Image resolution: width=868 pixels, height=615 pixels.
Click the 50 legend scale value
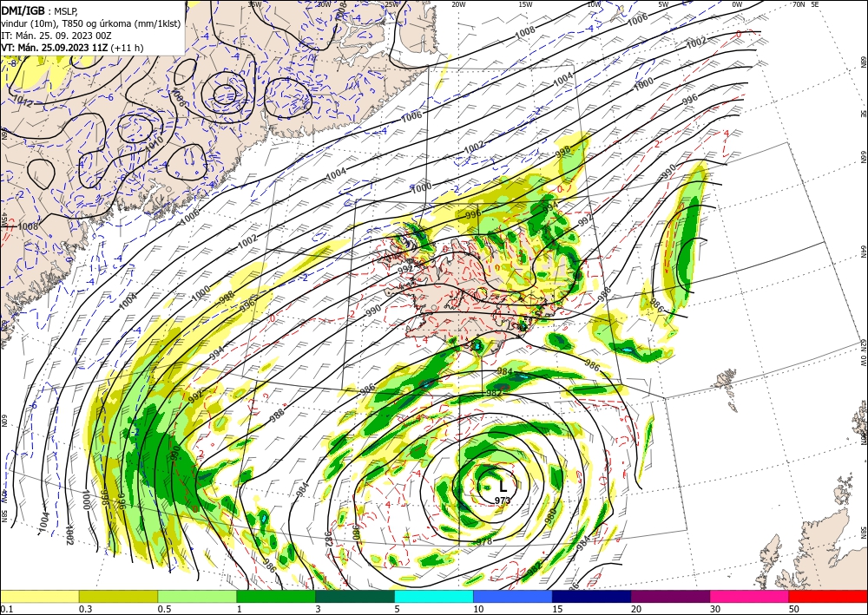792,609
